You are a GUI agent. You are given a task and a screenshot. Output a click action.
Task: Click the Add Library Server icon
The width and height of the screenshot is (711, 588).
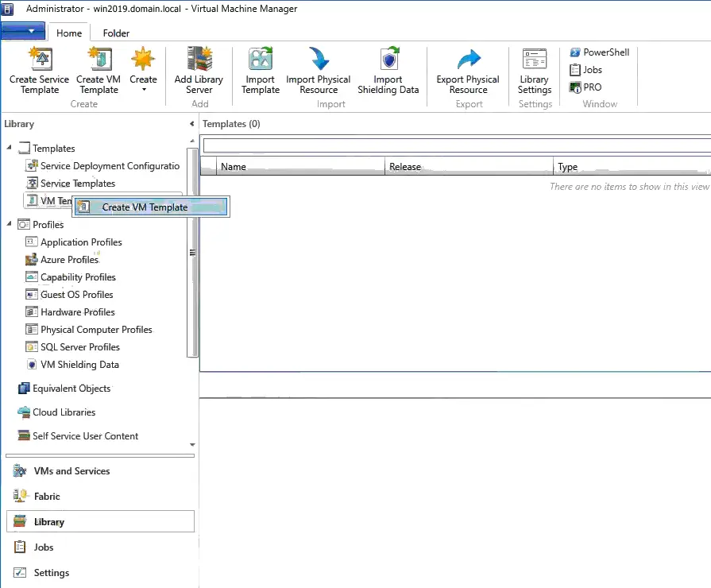pyautogui.click(x=199, y=59)
